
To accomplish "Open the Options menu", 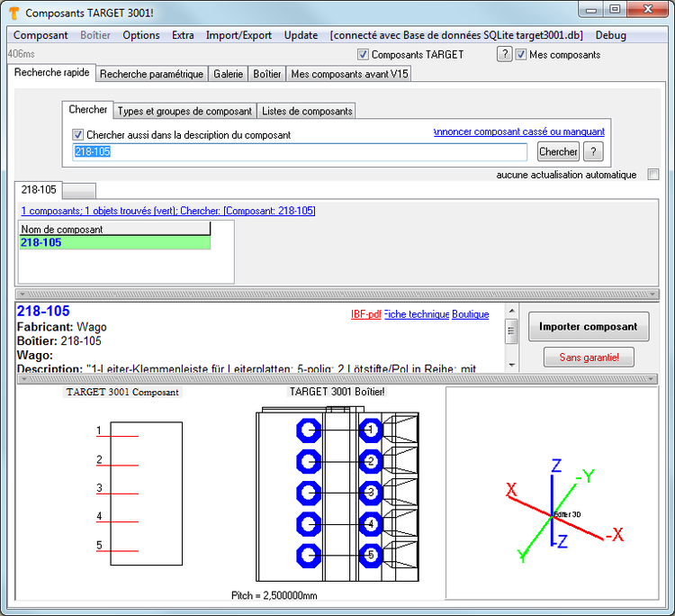I will coord(141,35).
